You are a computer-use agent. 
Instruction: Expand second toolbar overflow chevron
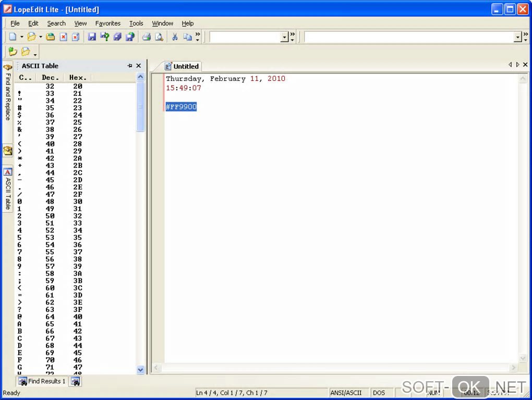pyautogui.click(x=293, y=37)
